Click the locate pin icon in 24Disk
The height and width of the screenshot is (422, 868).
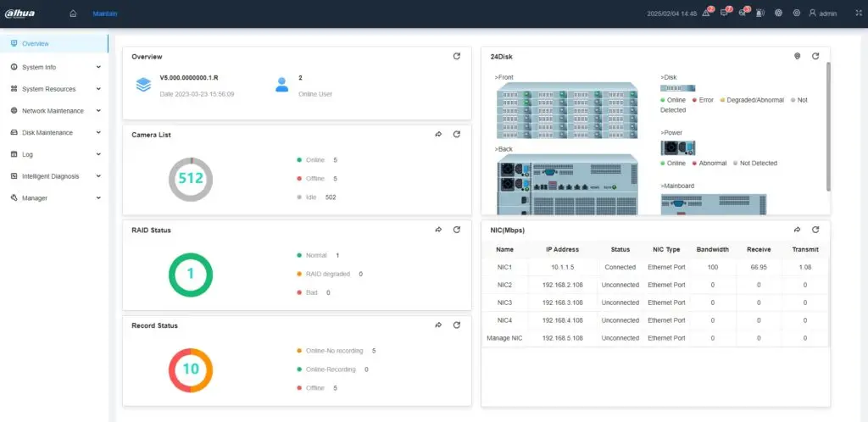[x=797, y=57]
